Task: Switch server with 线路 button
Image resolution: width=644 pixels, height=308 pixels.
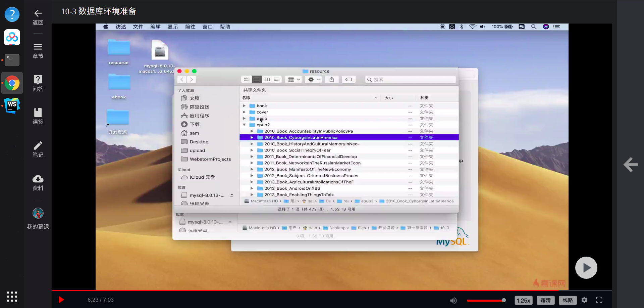Action: (568, 300)
